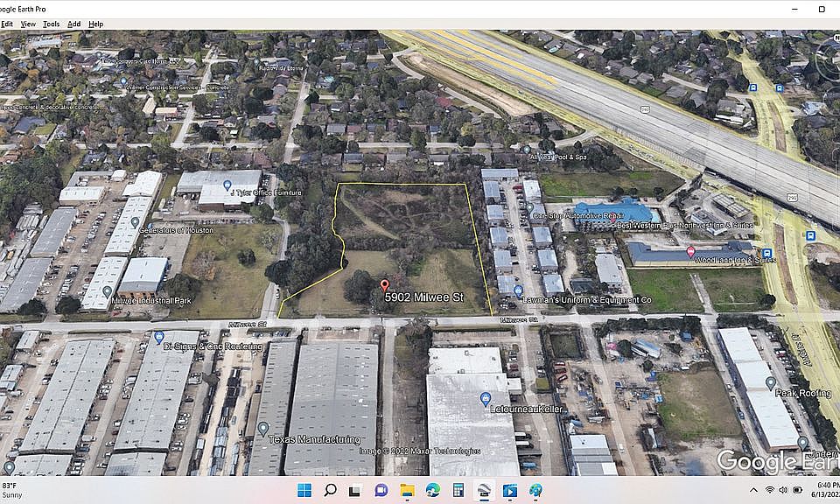This screenshot has height=504, width=840.
Task: Select the Generators of Houston label
Action: pos(176,230)
